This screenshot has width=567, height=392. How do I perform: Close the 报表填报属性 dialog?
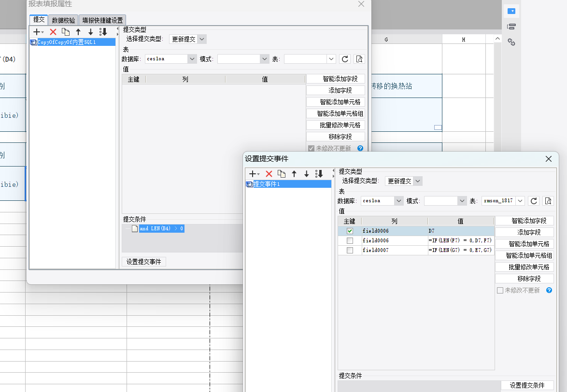pyautogui.click(x=361, y=4)
